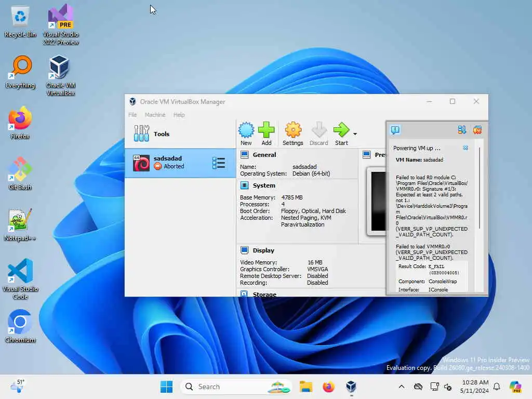Open the Windows Start menu
532x399 pixels.
pyautogui.click(x=166, y=387)
